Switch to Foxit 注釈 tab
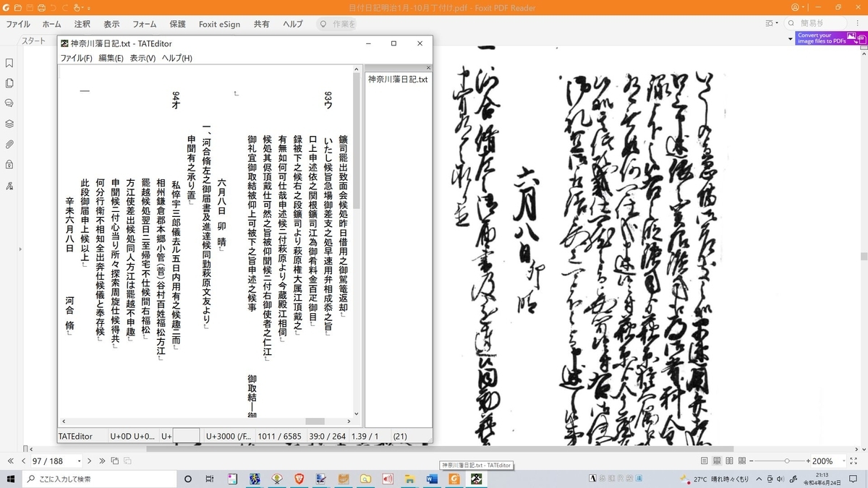 click(82, 24)
